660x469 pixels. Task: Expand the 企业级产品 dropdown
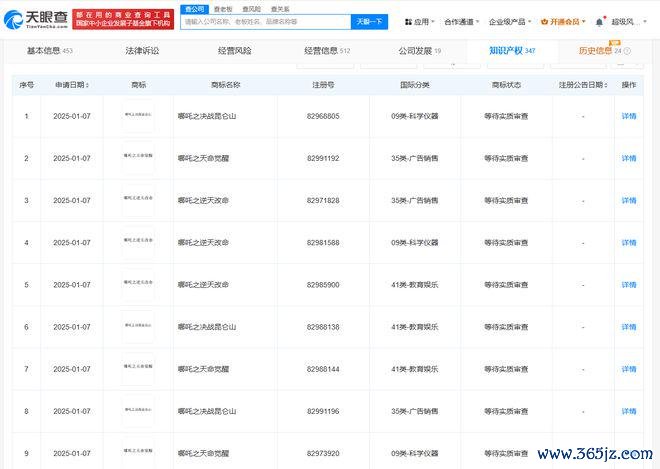click(x=510, y=22)
